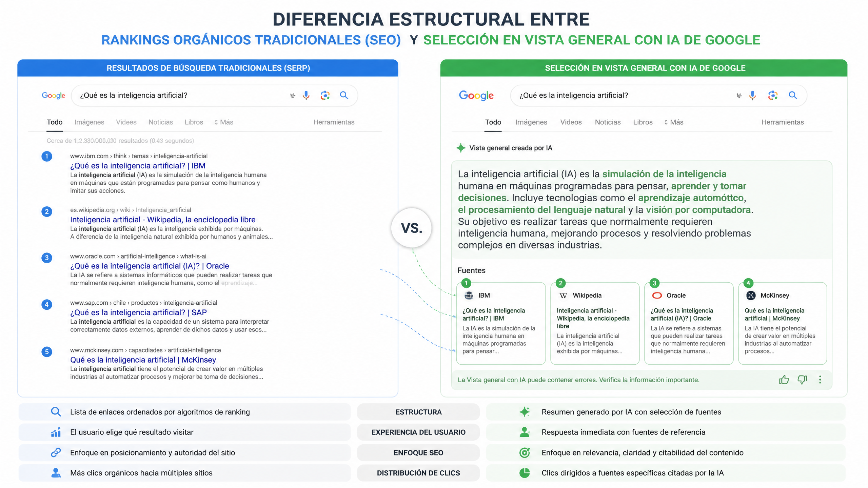Click the Oracle source card title link
Viewport: 868px width, 488px height.
(x=682, y=314)
